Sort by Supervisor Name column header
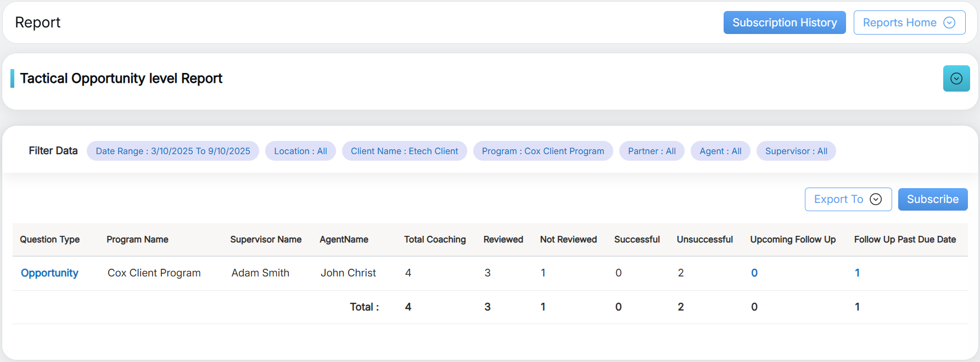Image resolution: width=980 pixels, height=362 pixels. (x=266, y=239)
